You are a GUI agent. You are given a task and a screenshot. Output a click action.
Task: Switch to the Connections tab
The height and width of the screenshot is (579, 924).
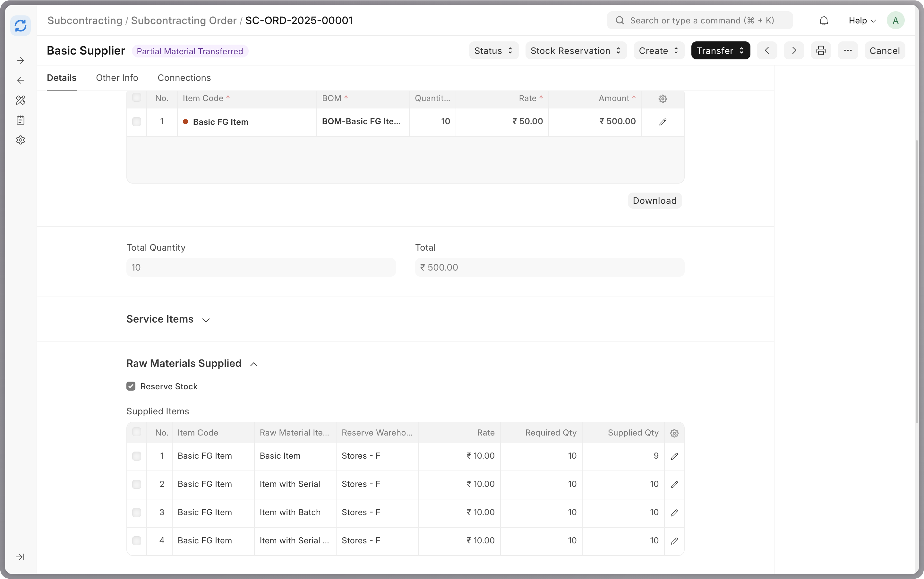184,78
